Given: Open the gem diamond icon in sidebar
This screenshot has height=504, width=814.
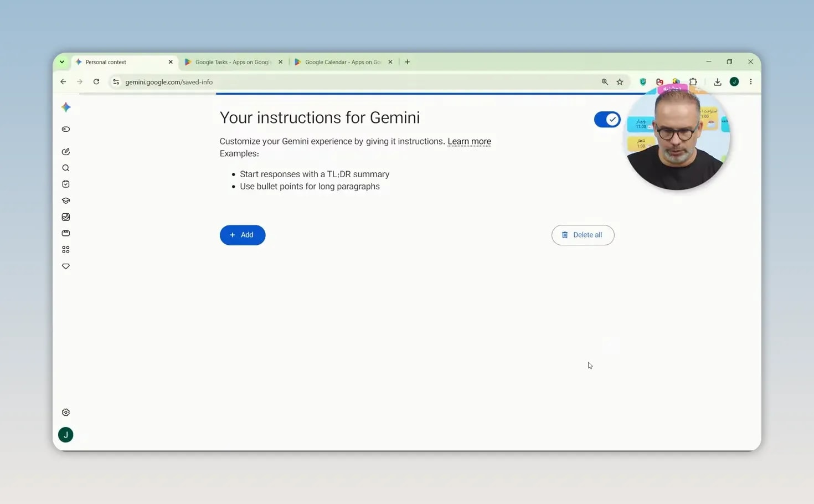Looking at the screenshot, I should coord(66,266).
